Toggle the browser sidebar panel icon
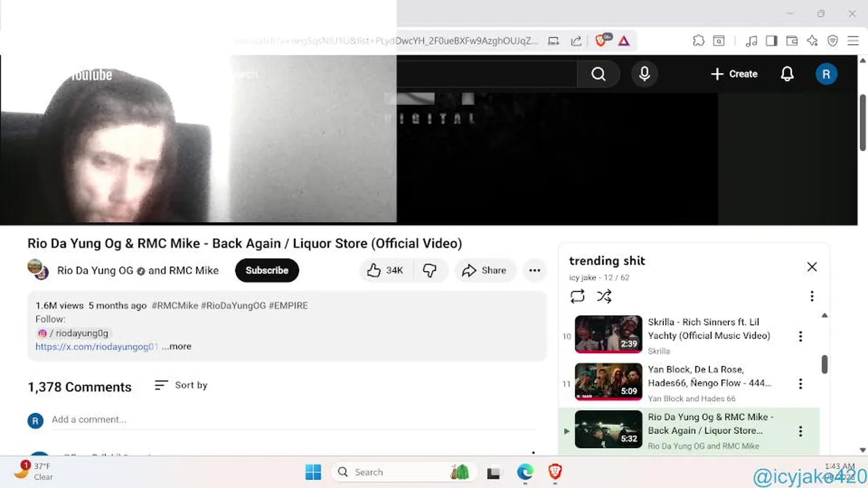The height and width of the screenshot is (488, 868). (771, 41)
